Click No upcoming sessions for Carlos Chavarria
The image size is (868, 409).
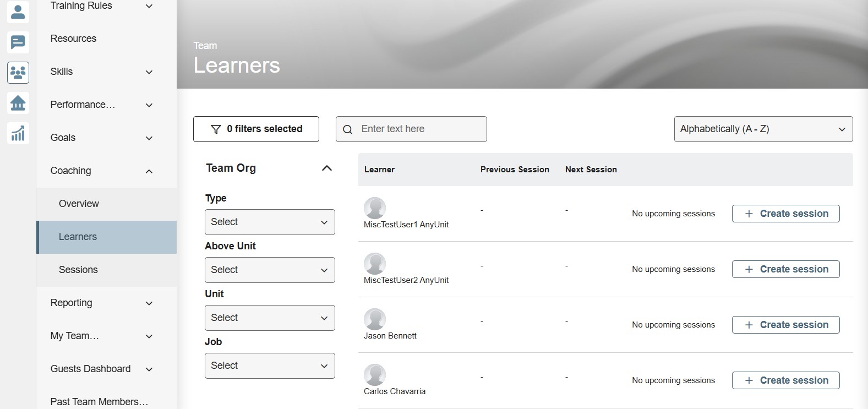pyautogui.click(x=673, y=380)
